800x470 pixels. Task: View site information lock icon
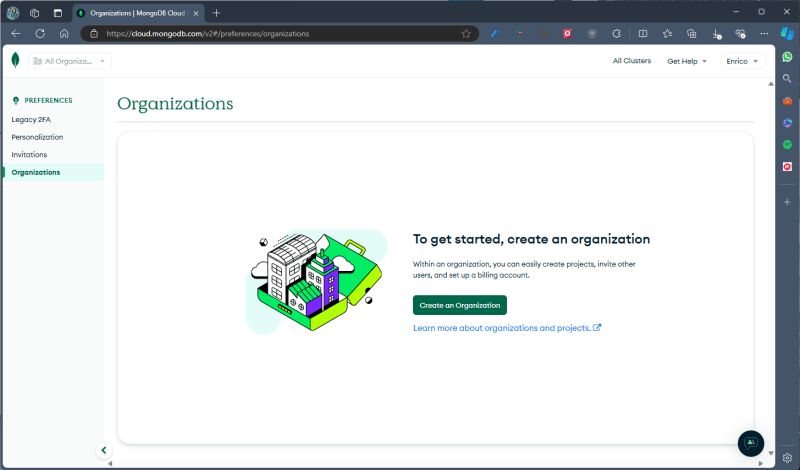pos(94,34)
